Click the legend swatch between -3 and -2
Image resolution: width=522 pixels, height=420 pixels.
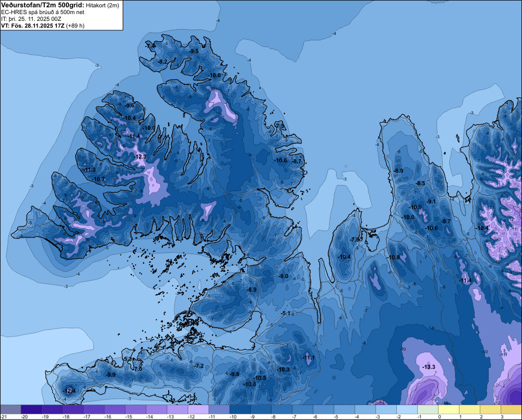point(386,409)
